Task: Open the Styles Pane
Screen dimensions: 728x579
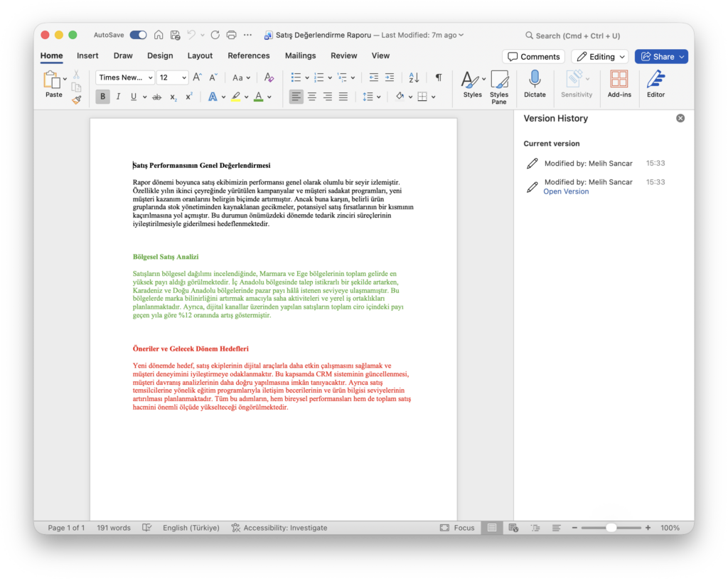Action: 499,87
